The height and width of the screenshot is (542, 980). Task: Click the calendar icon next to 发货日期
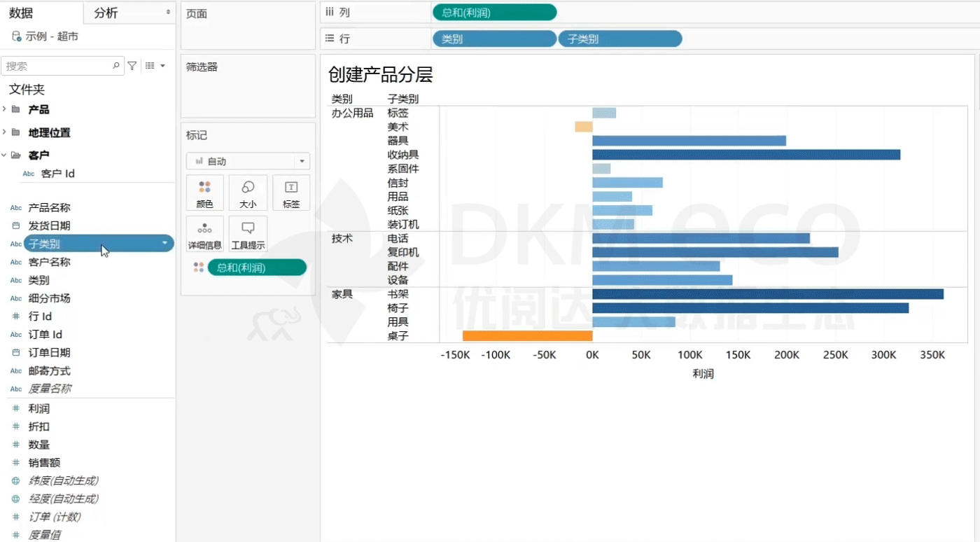pos(16,226)
